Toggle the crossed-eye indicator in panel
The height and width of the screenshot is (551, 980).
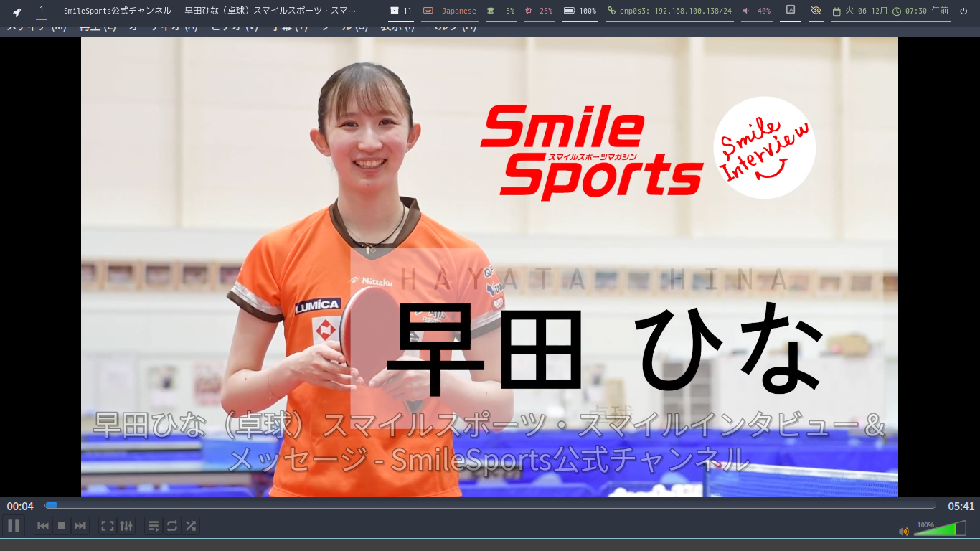click(x=816, y=11)
